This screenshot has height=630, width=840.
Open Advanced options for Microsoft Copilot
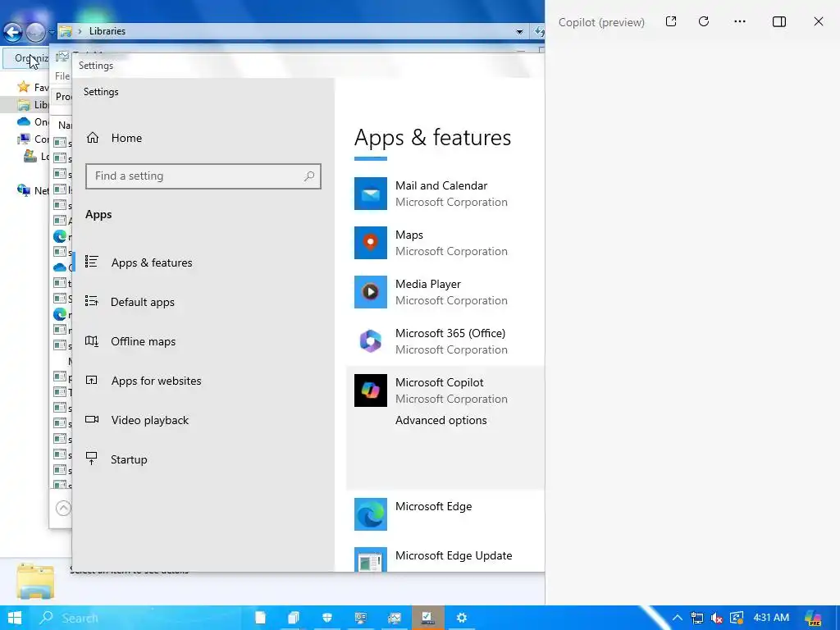[441, 421]
